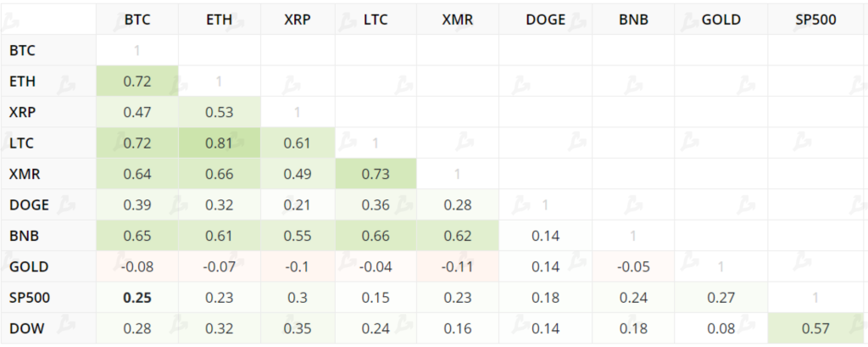Click the GOLD–BNB cell showing -0.05
The height and width of the screenshot is (347, 868).
[x=632, y=266]
